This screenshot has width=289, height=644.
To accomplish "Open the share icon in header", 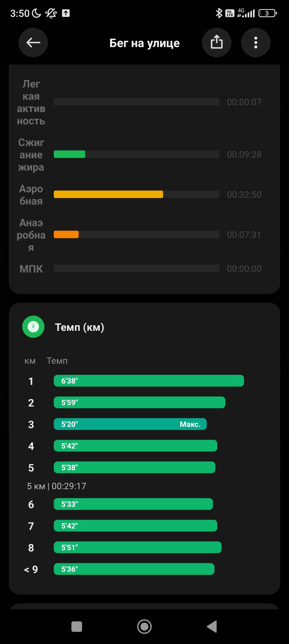I will (217, 43).
